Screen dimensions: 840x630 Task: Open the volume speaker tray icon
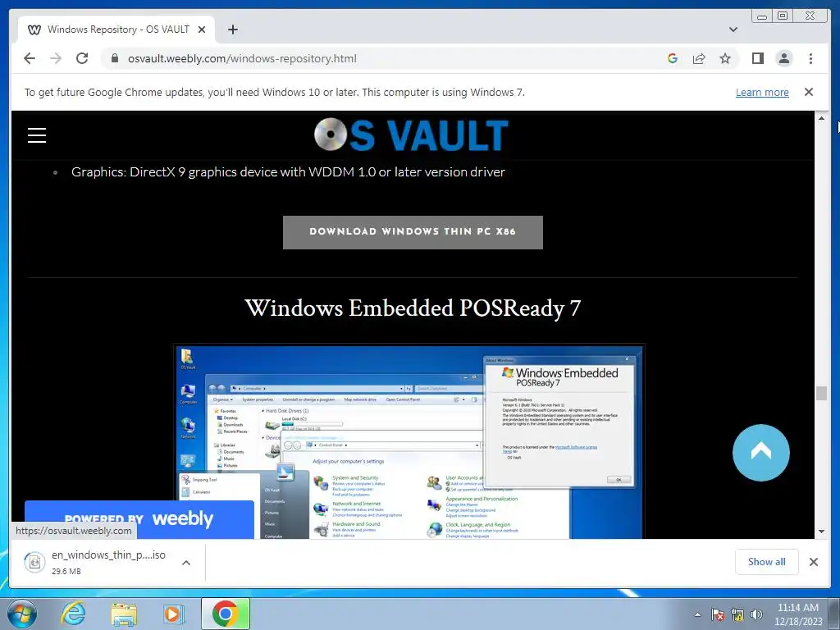click(756, 615)
